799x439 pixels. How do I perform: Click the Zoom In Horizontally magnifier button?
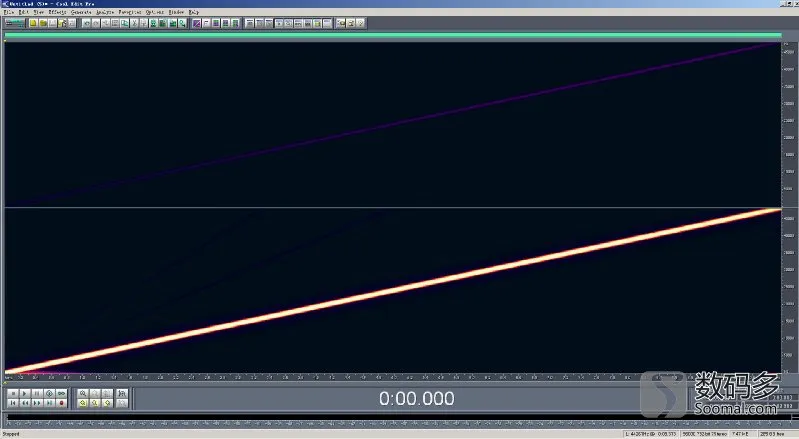tap(83, 393)
